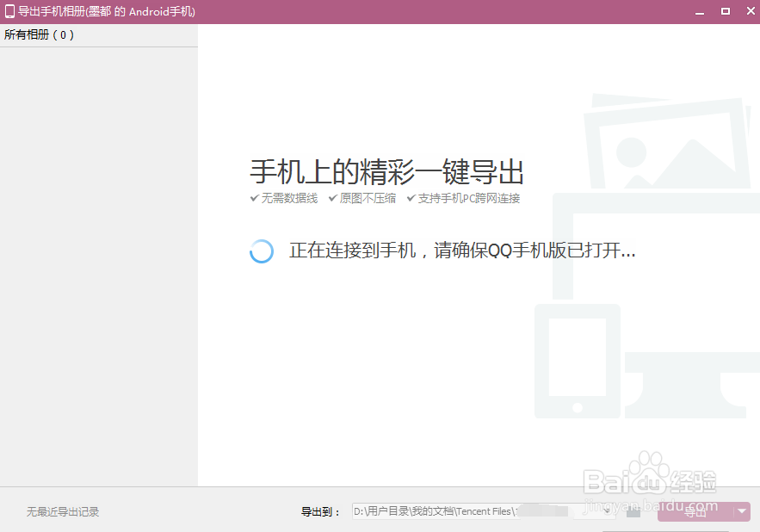Open the folder browse icon beside export path
Viewport: 760px width, 532px height.
tap(633, 511)
